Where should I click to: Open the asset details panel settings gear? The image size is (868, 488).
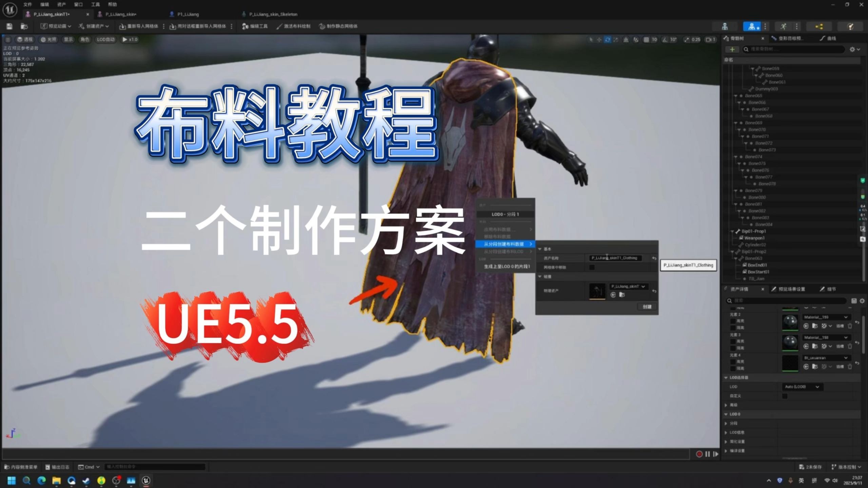click(x=862, y=301)
